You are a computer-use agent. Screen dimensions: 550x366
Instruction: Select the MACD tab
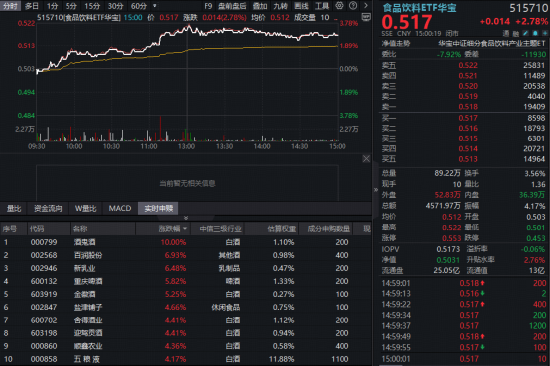120,208
